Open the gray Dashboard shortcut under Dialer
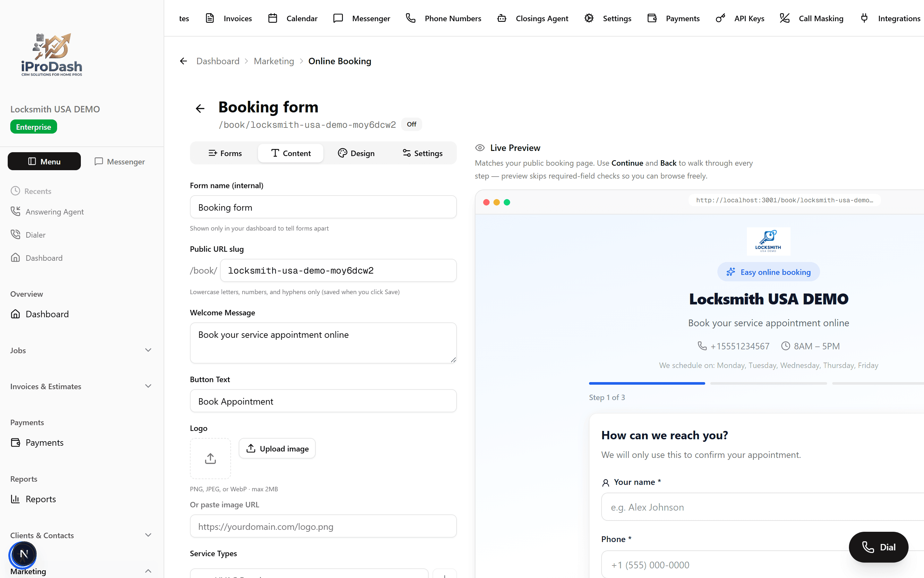The width and height of the screenshot is (924, 578). 37,258
